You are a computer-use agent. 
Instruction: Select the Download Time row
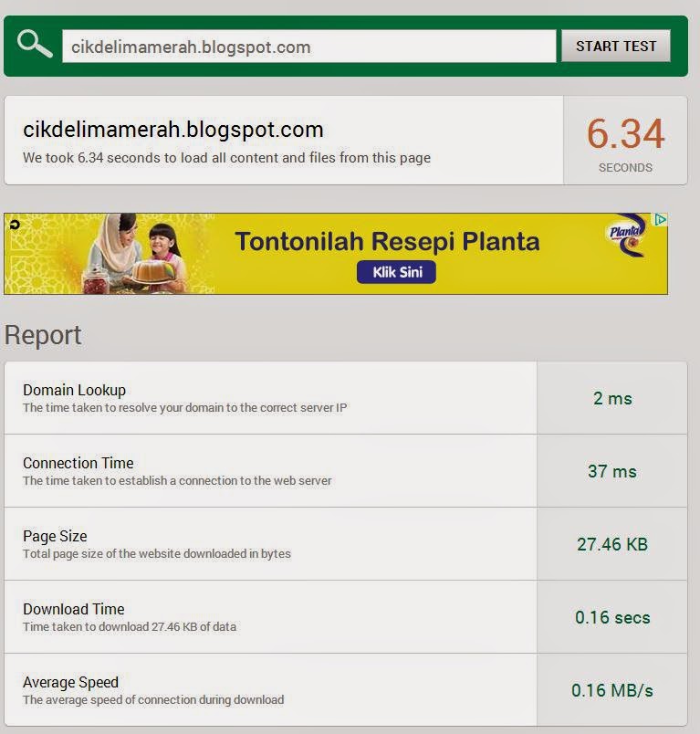click(346, 617)
